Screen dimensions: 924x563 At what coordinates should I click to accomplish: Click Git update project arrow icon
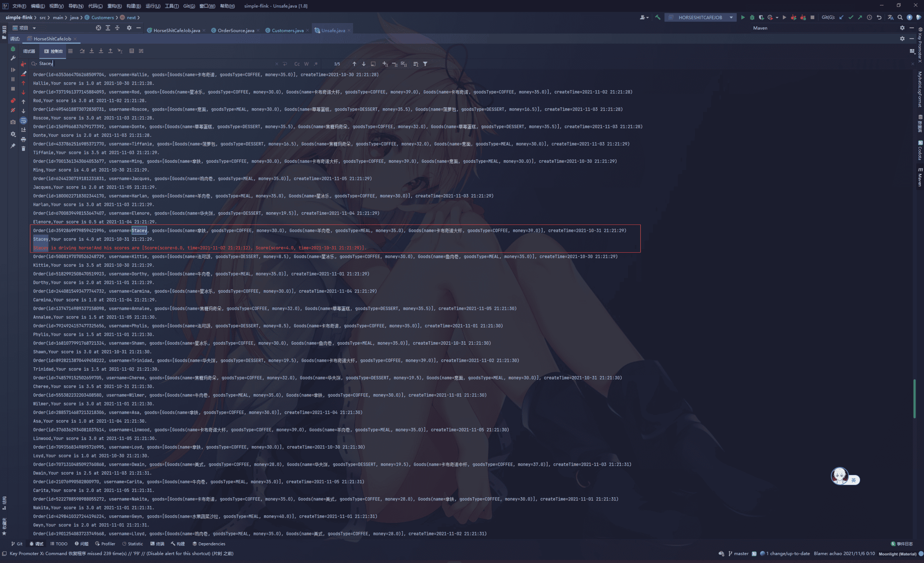[841, 17]
